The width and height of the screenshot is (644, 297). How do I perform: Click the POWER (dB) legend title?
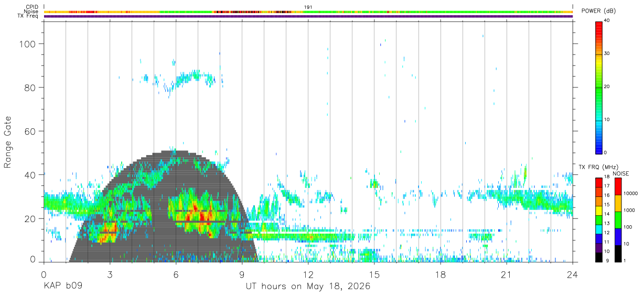point(599,11)
